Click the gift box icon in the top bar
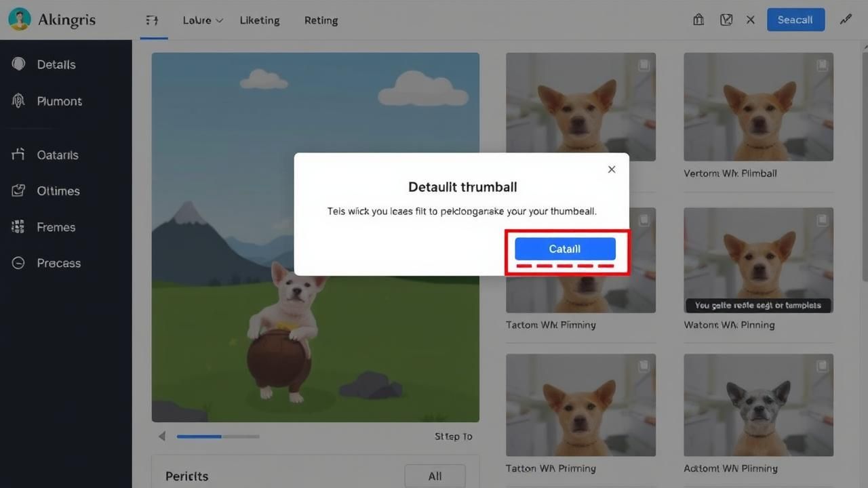This screenshot has width=868, height=488. point(698,20)
